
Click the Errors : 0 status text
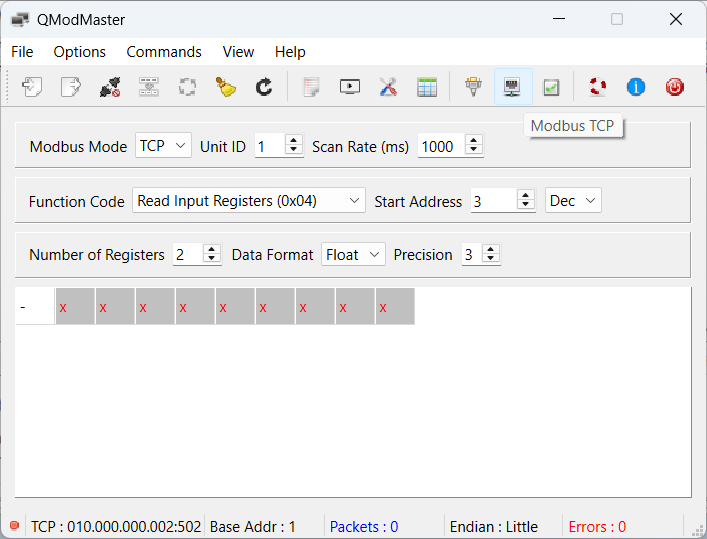pyautogui.click(x=597, y=526)
